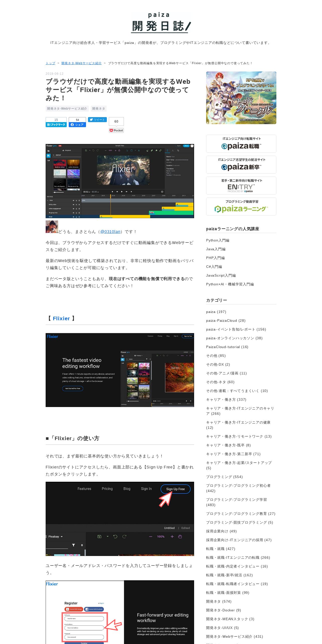322x644 pixels.
Task: Open the Flixier article title link
Action: pyautogui.click(x=118, y=90)
